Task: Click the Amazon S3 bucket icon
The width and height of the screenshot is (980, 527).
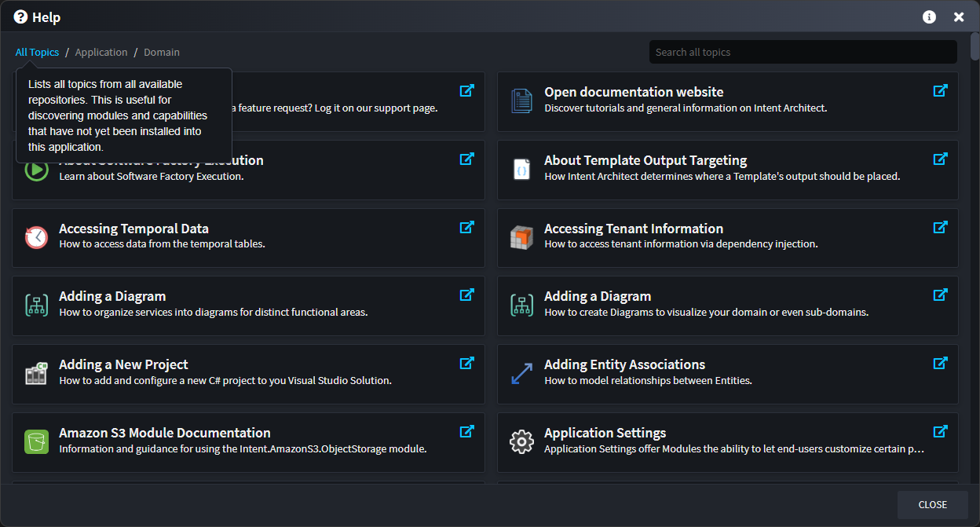Action: (x=36, y=441)
